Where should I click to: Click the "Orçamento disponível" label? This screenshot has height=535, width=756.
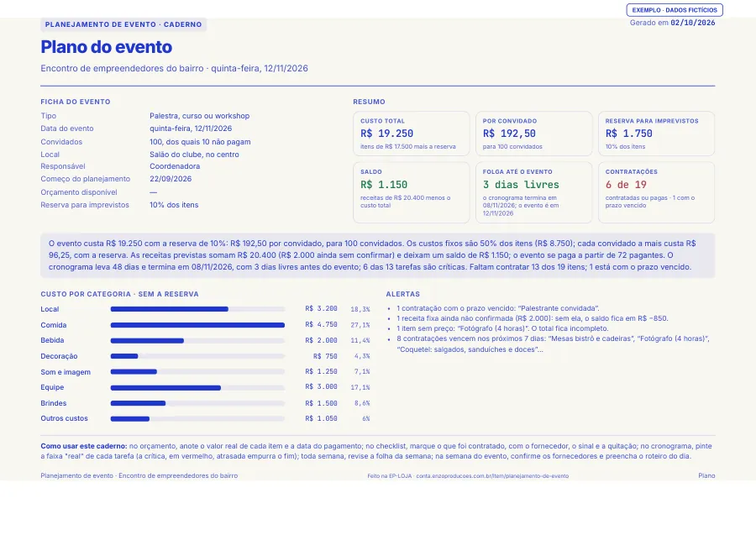(79, 192)
